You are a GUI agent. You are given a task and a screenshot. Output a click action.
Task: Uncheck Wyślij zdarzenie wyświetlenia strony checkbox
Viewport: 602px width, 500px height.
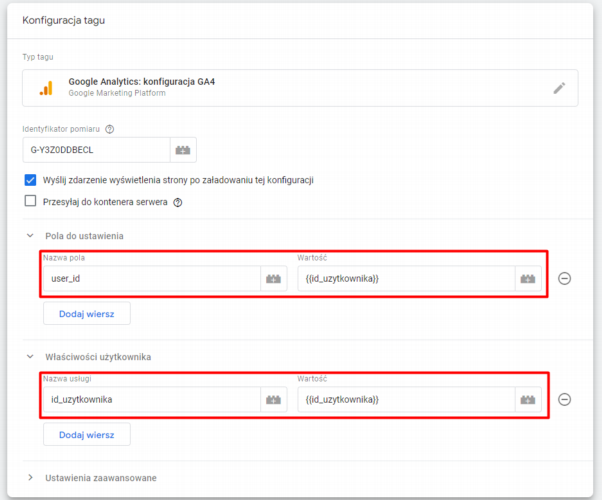click(x=30, y=180)
